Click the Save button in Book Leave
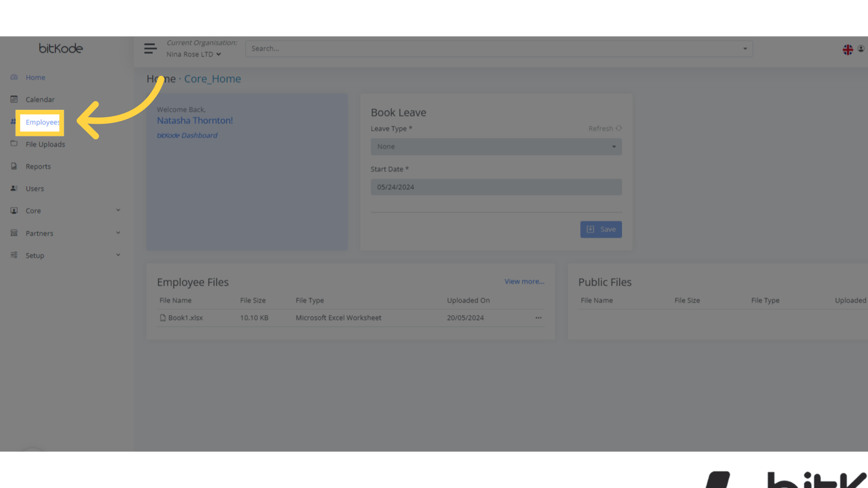Screen dimensions: 868x488 pos(601,229)
